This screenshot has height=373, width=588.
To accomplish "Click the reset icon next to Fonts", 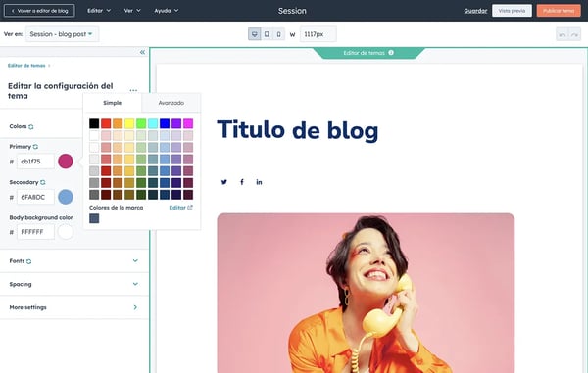I will tap(28, 261).
